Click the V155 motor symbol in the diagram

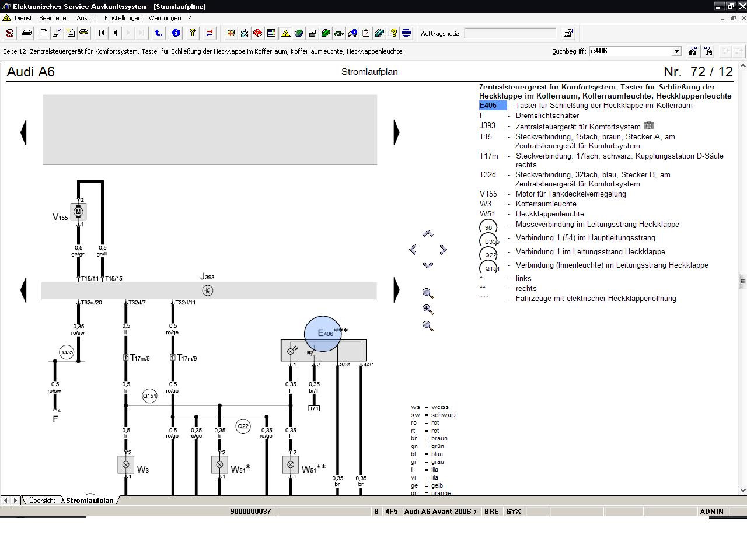(78, 211)
